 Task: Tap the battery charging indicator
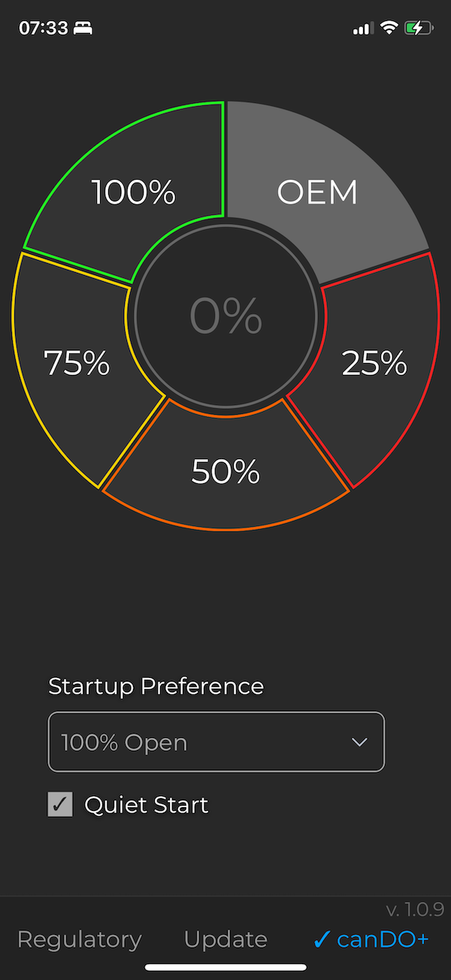click(x=418, y=27)
